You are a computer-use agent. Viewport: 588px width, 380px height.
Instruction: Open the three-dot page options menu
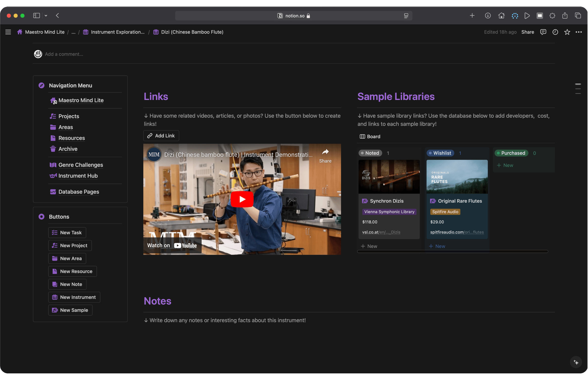(579, 32)
